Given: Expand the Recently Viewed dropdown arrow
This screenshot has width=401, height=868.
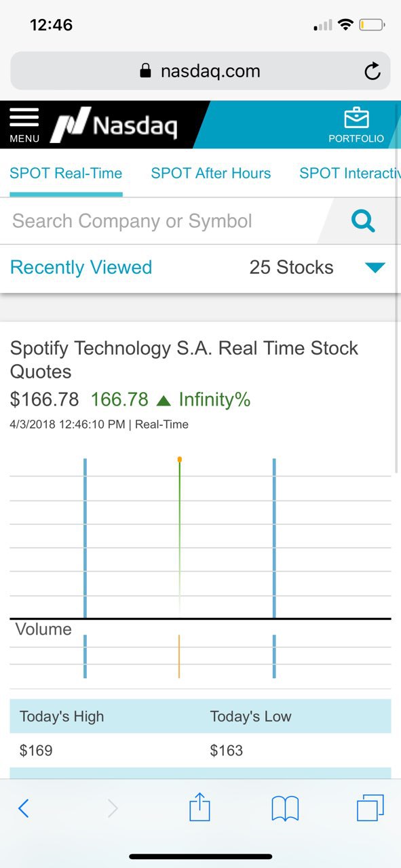Looking at the screenshot, I should point(375,267).
